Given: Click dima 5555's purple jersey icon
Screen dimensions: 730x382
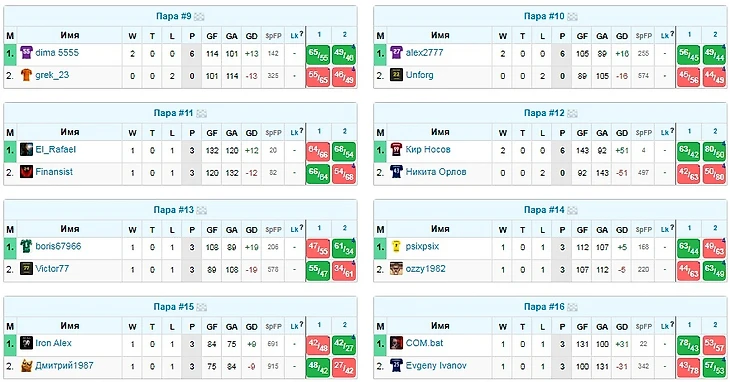Looking at the screenshot, I should click(26, 53).
